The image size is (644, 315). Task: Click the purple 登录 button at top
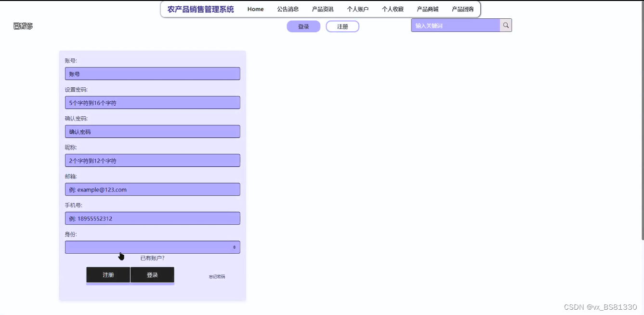(303, 27)
